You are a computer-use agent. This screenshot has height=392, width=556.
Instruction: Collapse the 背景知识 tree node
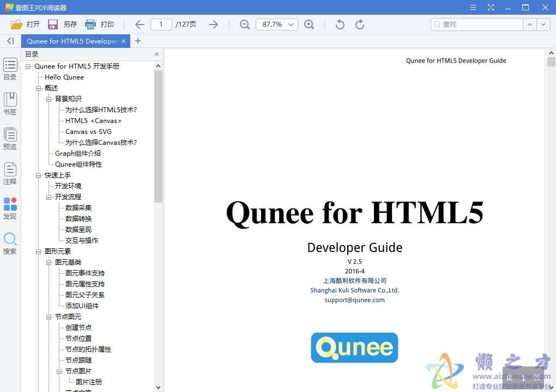(49, 99)
